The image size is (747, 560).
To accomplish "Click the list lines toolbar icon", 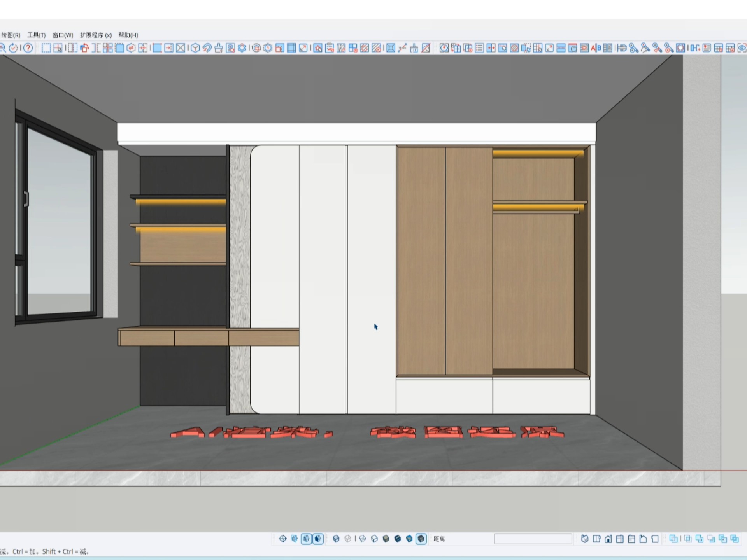I will (x=479, y=48).
